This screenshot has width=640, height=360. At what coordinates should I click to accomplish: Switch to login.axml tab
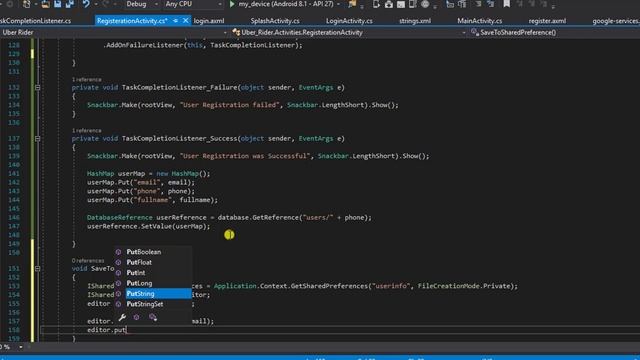point(209,20)
